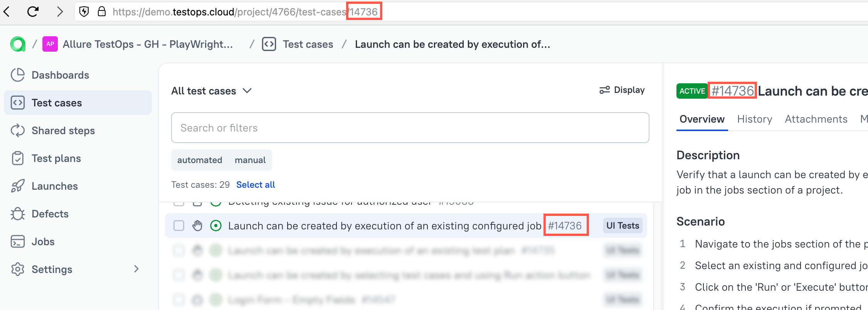Expand the Settings submenu chevron

point(136,269)
